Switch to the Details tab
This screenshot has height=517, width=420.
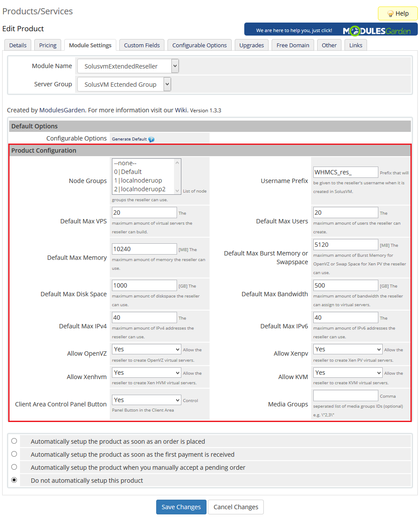pos(18,45)
